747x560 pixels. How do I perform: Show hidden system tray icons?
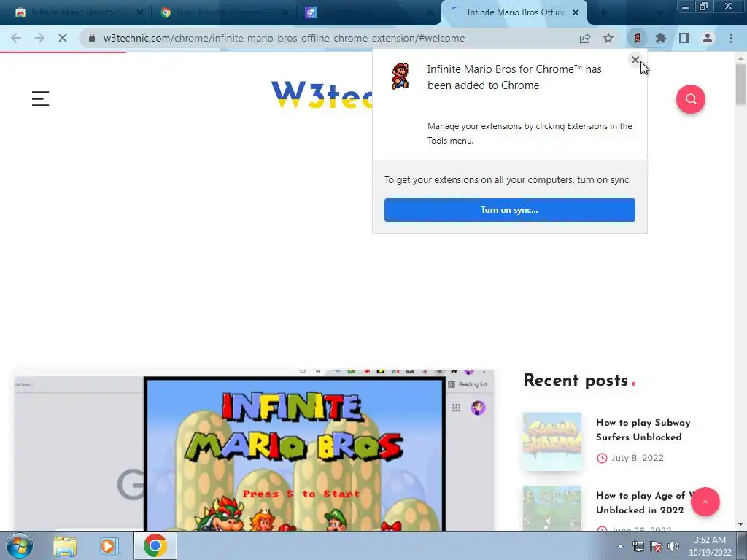[x=620, y=546]
